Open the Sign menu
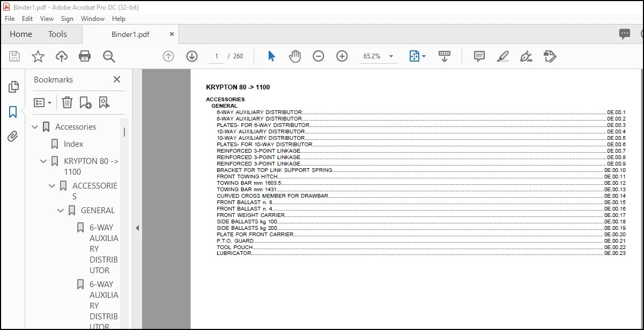Viewport: 644px width, 330px height. tap(67, 18)
